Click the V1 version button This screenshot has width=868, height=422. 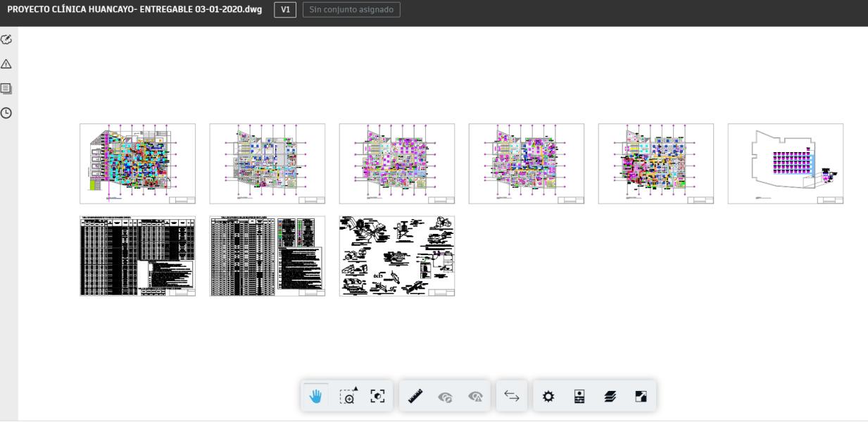(x=285, y=10)
